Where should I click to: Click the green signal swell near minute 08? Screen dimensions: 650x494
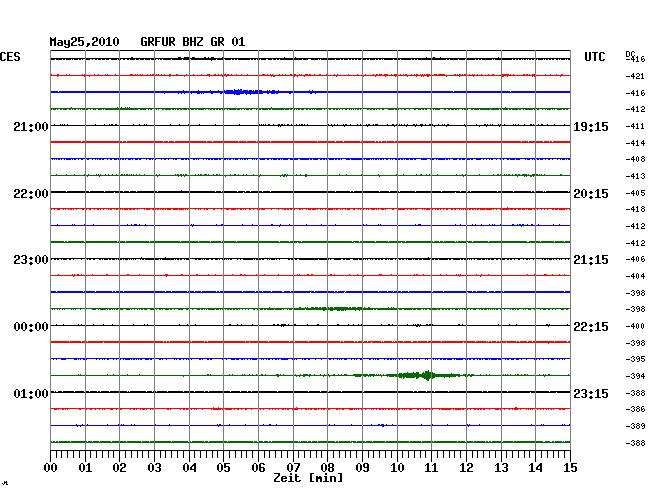(x=336, y=309)
